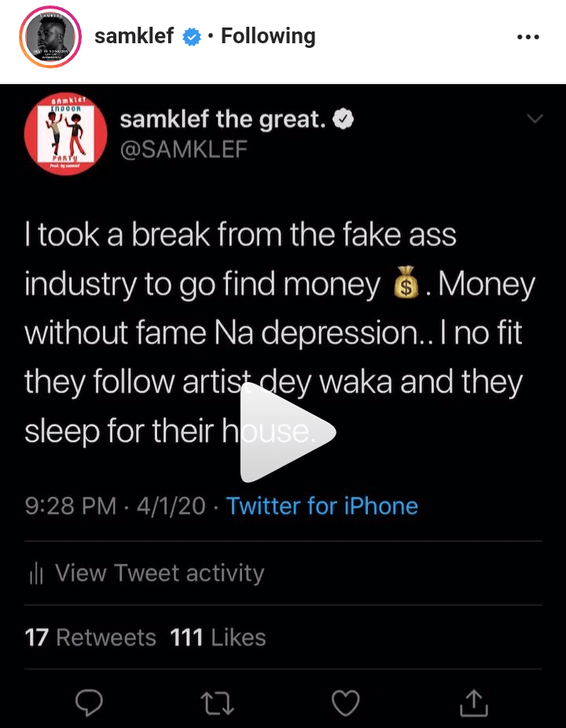Open the Twitter for iPhone link
The width and height of the screenshot is (566, 728).
[322, 506]
